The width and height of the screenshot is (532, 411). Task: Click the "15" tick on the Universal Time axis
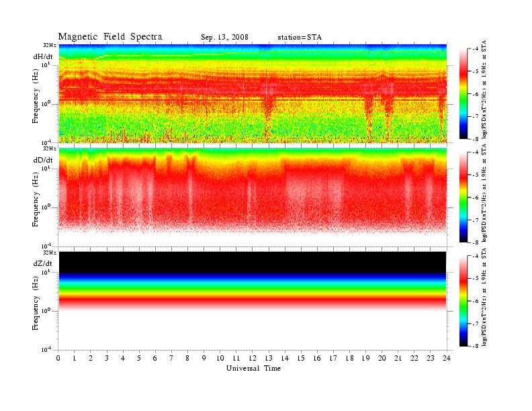pyautogui.click(x=301, y=358)
